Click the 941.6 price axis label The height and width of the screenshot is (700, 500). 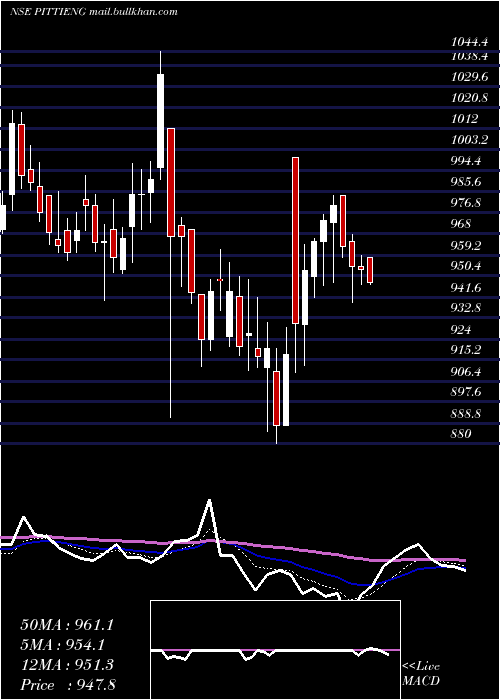click(466, 288)
